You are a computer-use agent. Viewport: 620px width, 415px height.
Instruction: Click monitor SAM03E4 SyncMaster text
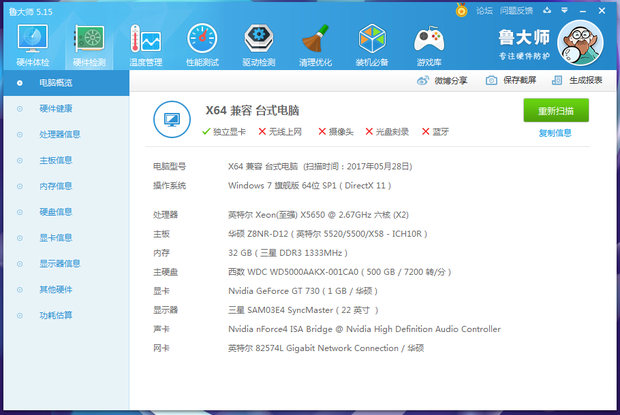pyautogui.click(x=303, y=310)
